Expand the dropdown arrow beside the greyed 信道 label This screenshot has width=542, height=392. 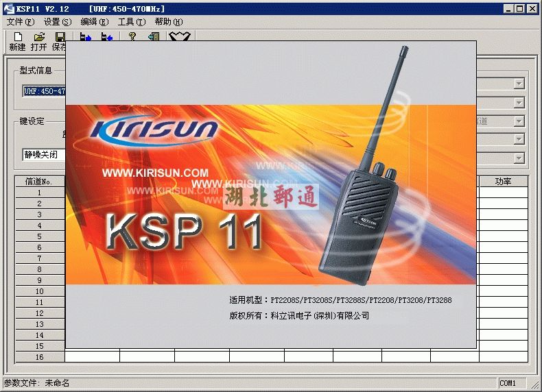coord(519,121)
